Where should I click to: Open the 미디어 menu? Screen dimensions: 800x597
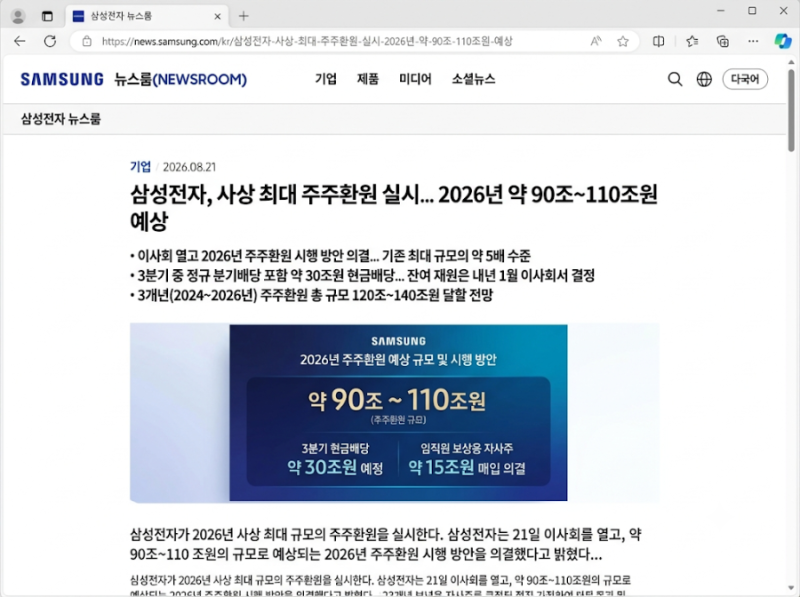point(415,79)
